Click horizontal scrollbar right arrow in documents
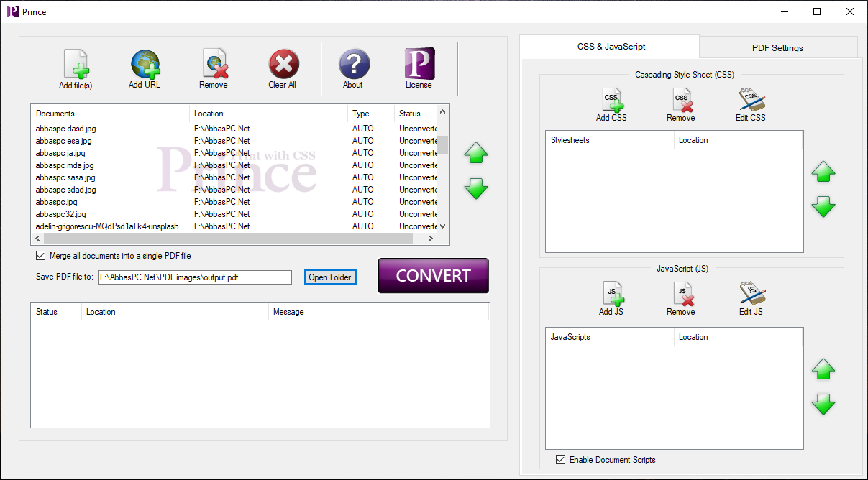 pos(431,239)
